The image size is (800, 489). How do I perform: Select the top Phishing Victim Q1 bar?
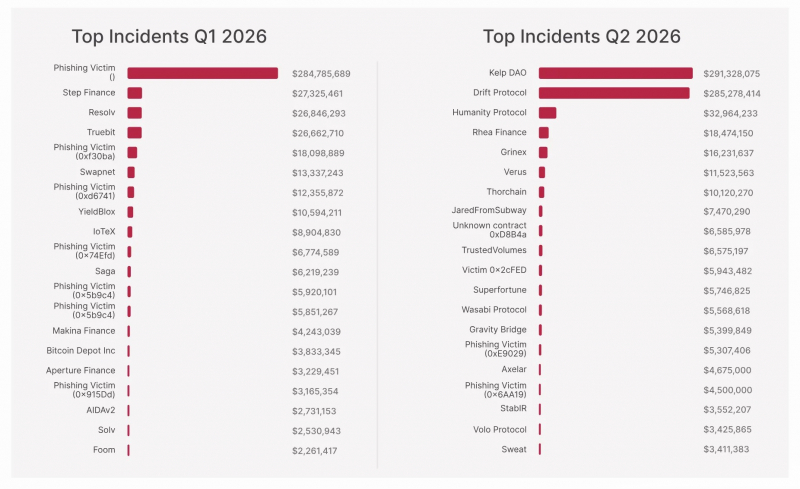click(203, 73)
